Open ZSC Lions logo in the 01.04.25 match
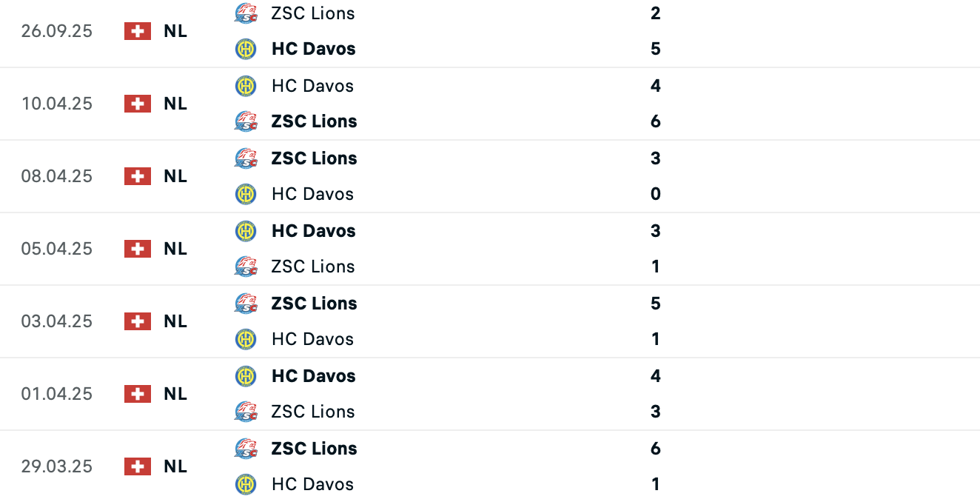Screen dimensions: 980x502 pyautogui.click(x=246, y=412)
